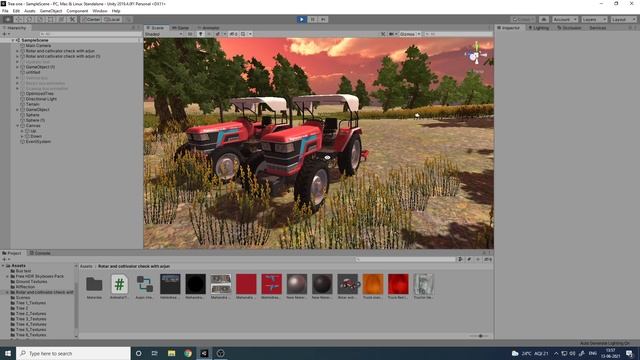Image resolution: width=640 pixels, height=360 pixels.
Task: Select Main Camera in Hierarchy
Action: point(38,46)
